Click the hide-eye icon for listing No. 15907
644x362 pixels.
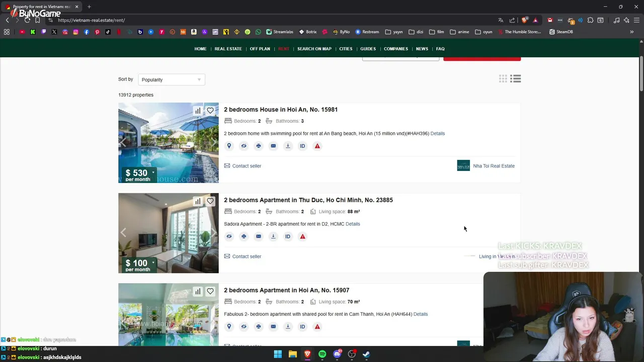click(x=244, y=326)
